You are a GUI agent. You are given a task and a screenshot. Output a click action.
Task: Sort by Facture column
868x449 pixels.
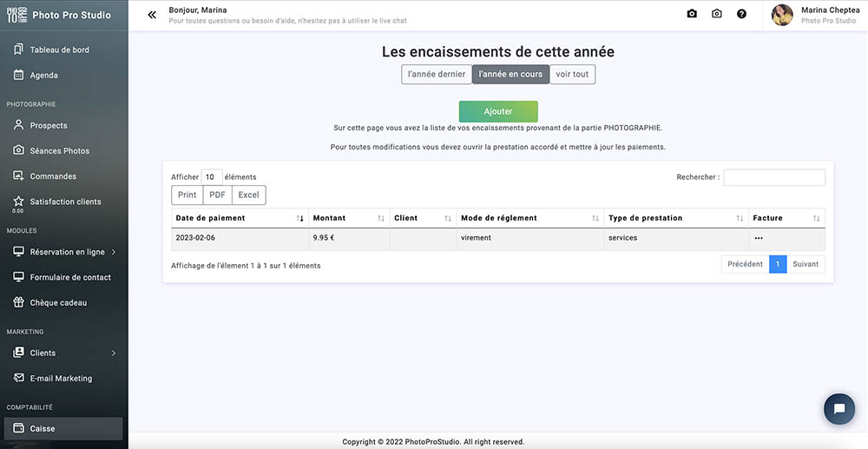click(786, 218)
